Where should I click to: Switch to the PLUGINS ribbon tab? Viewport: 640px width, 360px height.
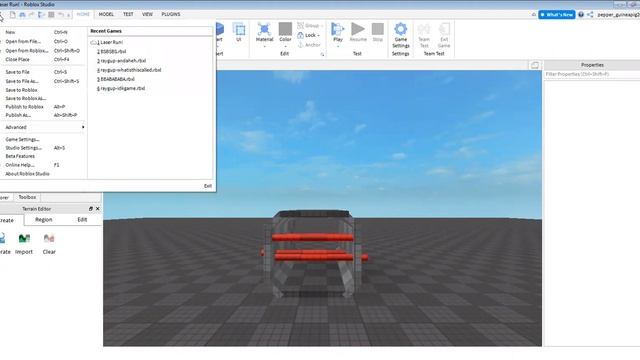[x=171, y=14]
